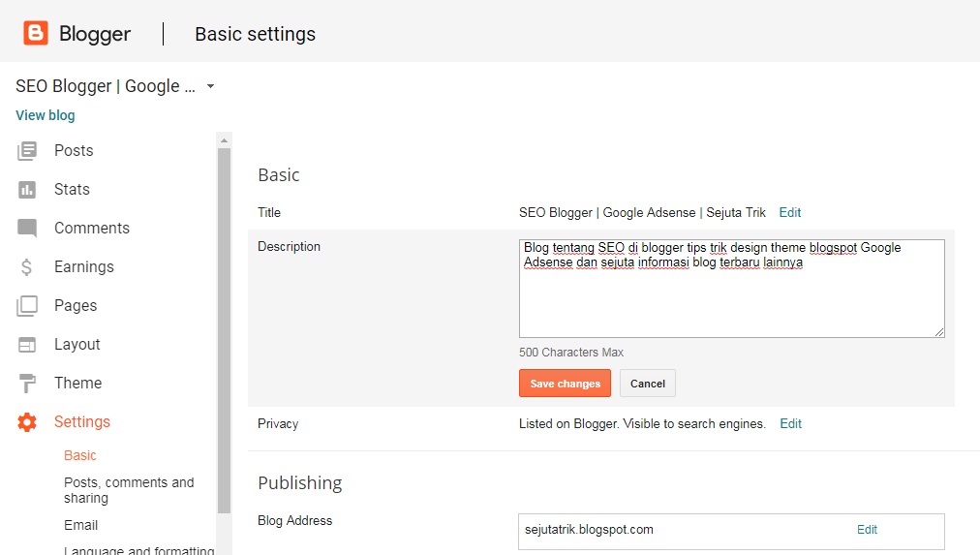Click Edit next to blog Title
980x555 pixels.
[x=790, y=212]
